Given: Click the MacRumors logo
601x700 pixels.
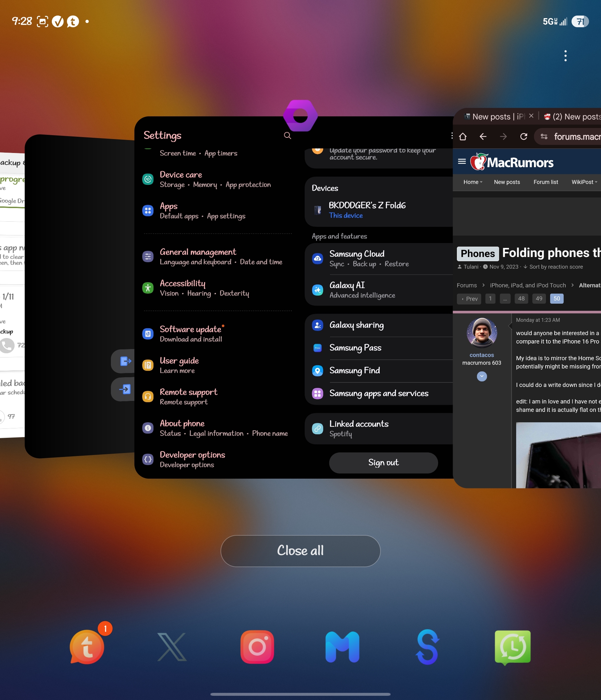Looking at the screenshot, I should point(512,162).
